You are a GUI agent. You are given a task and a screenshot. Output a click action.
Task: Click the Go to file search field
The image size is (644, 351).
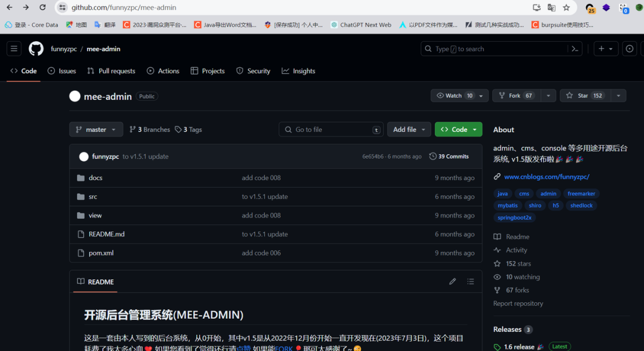point(331,129)
